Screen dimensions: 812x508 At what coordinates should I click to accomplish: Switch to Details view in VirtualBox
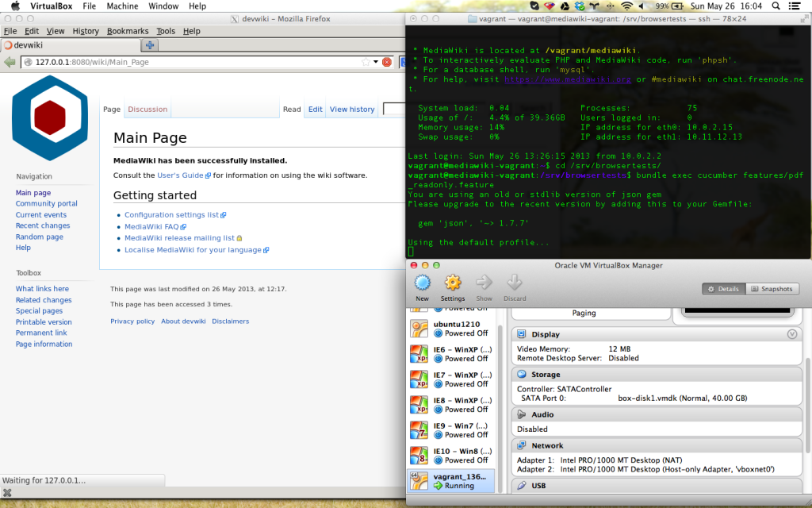click(x=722, y=289)
